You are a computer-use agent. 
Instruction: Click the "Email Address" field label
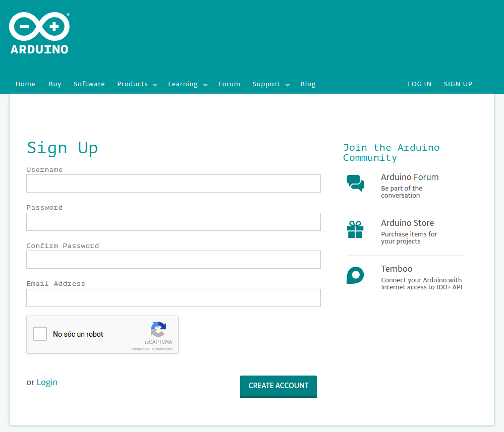pyautogui.click(x=55, y=284)
